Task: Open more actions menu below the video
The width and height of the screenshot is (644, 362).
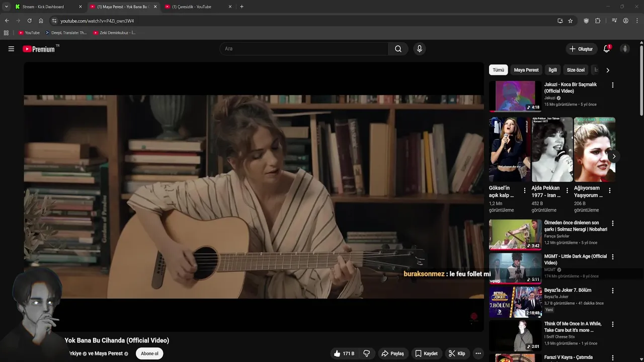Action: (x=478, y=353)
